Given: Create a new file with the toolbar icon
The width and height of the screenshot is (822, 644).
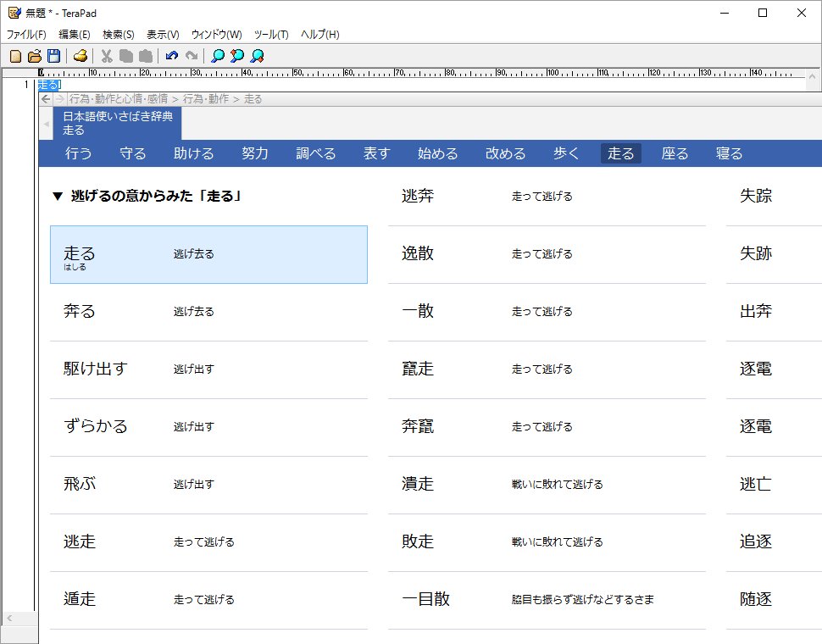Looking at the screenshot, I should [16, 56].
